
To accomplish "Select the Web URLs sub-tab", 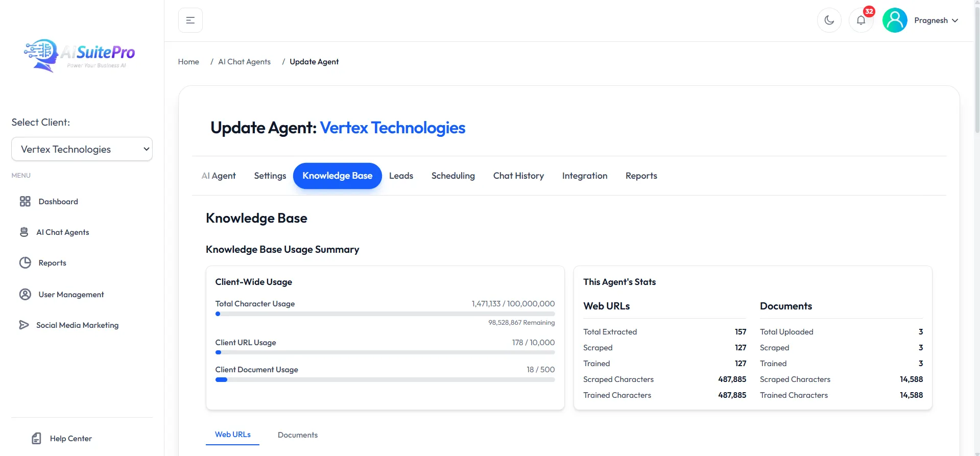I will point(233,435).
